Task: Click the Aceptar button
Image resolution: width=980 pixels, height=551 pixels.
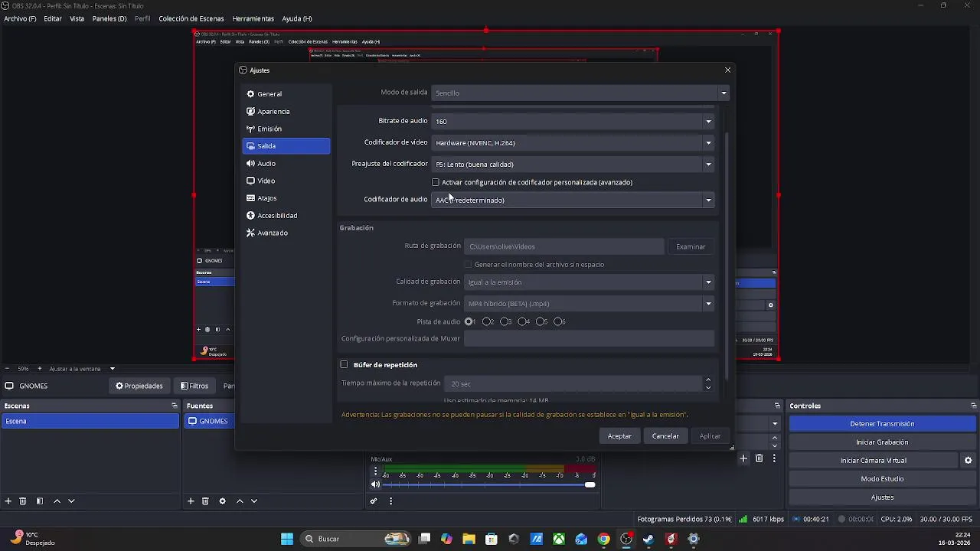Action: [619, 435]
